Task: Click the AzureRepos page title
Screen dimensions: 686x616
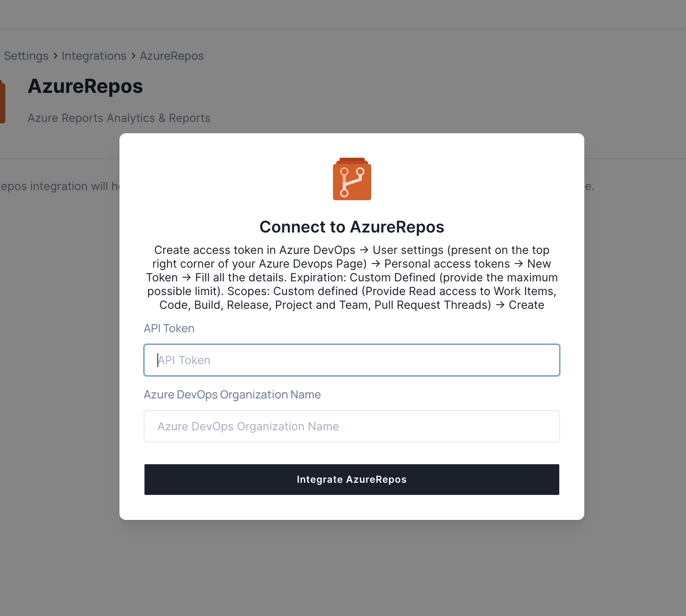Action: (86, 86)
